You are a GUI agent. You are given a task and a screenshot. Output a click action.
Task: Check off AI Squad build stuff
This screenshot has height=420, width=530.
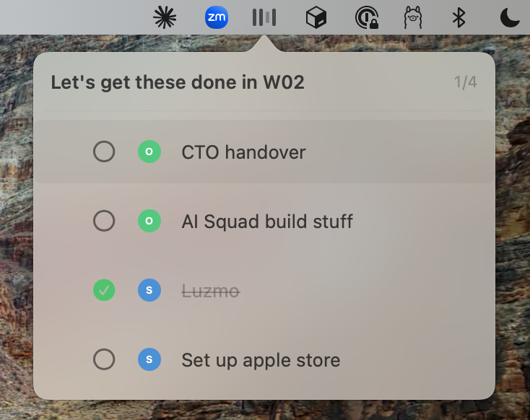coord(104,221)
